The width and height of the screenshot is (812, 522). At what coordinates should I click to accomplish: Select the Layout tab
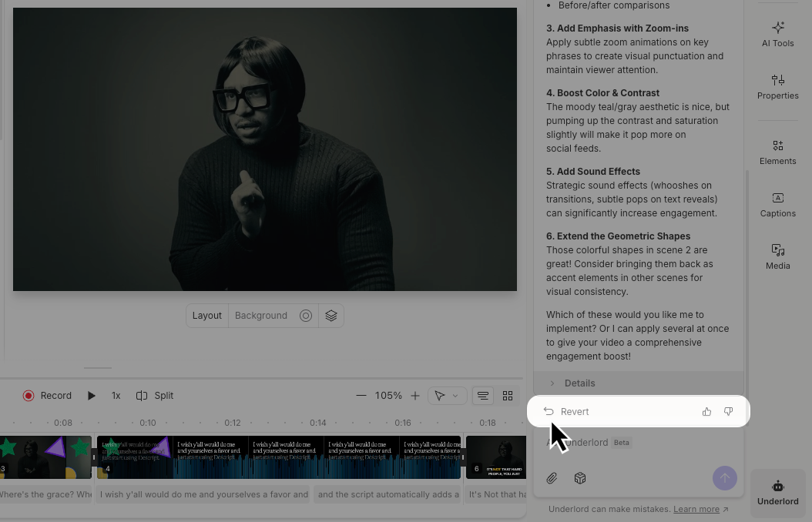click(x=206, y=316)
